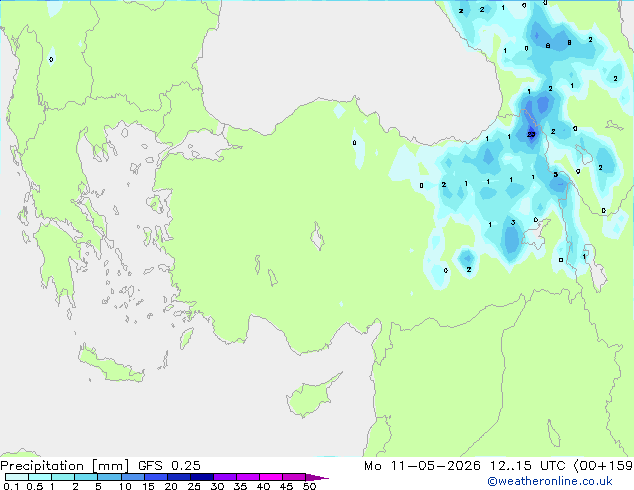Choose the 45–50 mm legend swatch
Image resolution: width=634 pixels, height=490 pixels.
[x=294, y=477]
